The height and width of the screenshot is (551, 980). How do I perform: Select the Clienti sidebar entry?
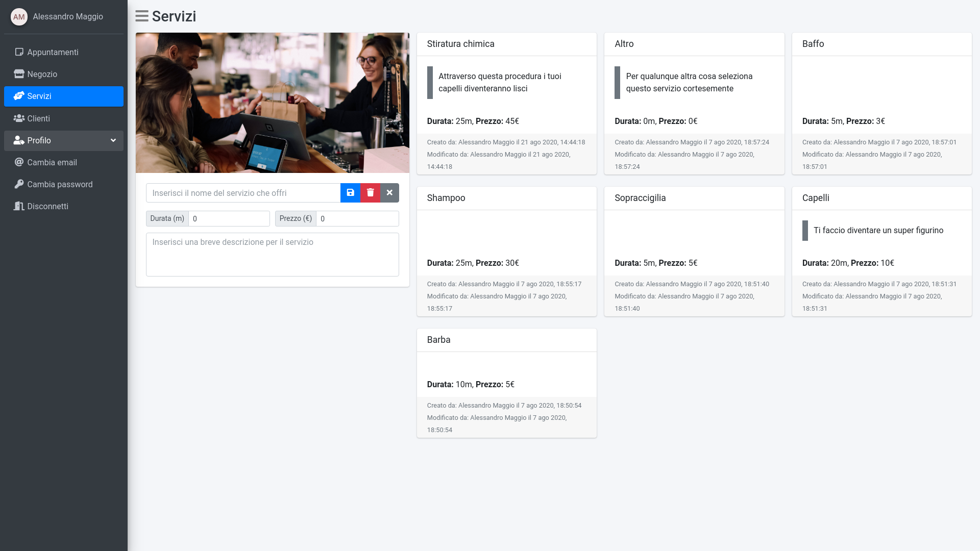(x=38, y=118)
